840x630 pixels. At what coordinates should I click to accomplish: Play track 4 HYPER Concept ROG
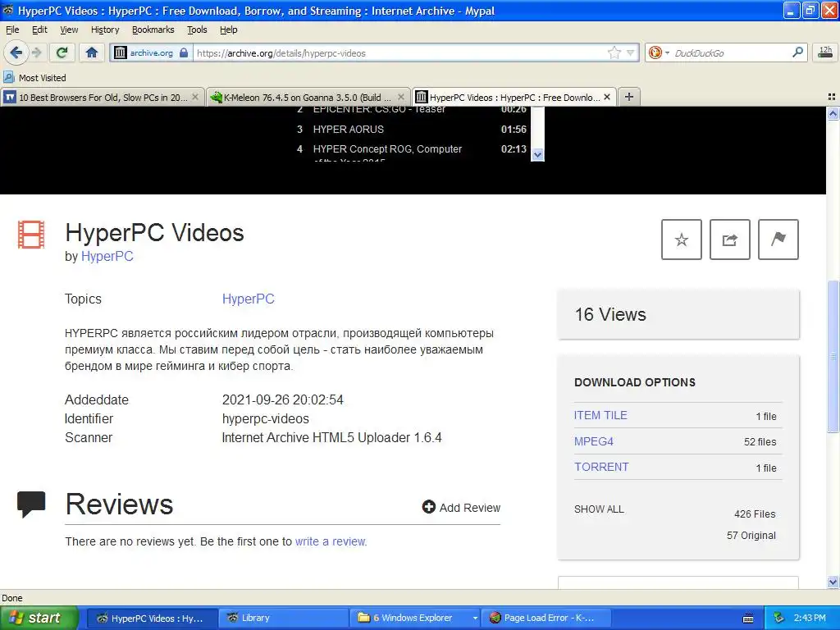click(x=412, y=149)
